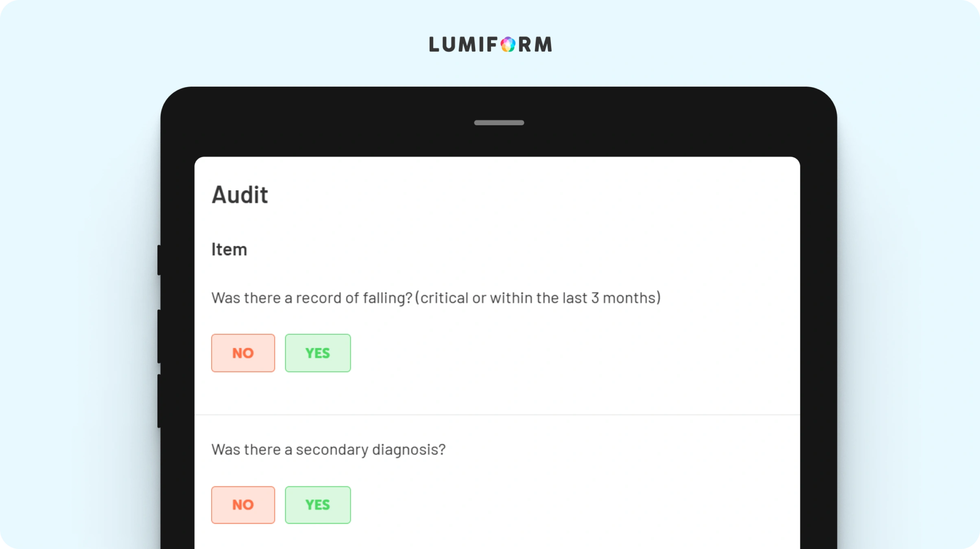Click the secondary diagnosis question text

328,450
